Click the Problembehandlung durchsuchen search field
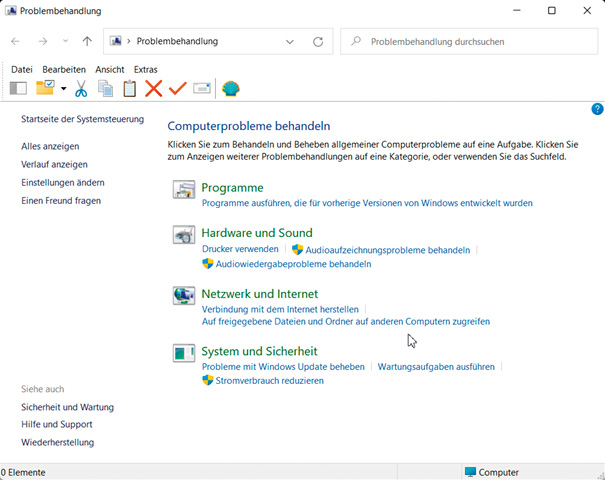The image size is (605, 480). pyautogui.click(x=469, y=42)
